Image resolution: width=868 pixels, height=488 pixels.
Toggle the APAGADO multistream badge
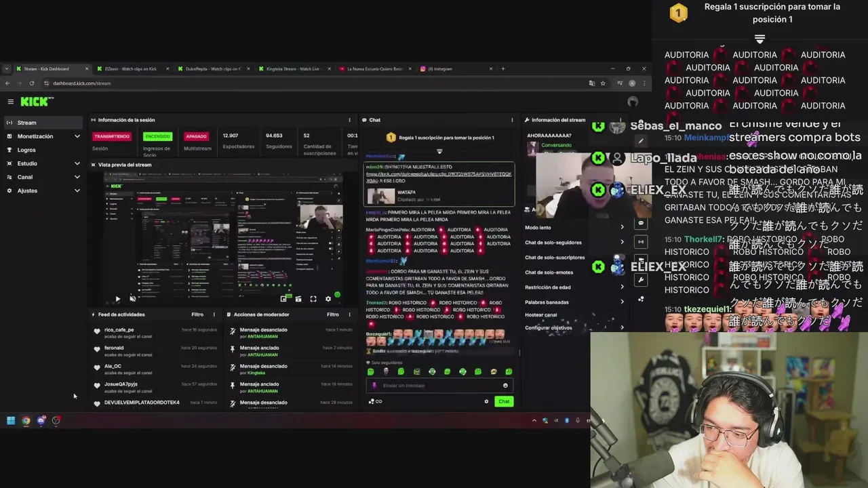(196, 136)
